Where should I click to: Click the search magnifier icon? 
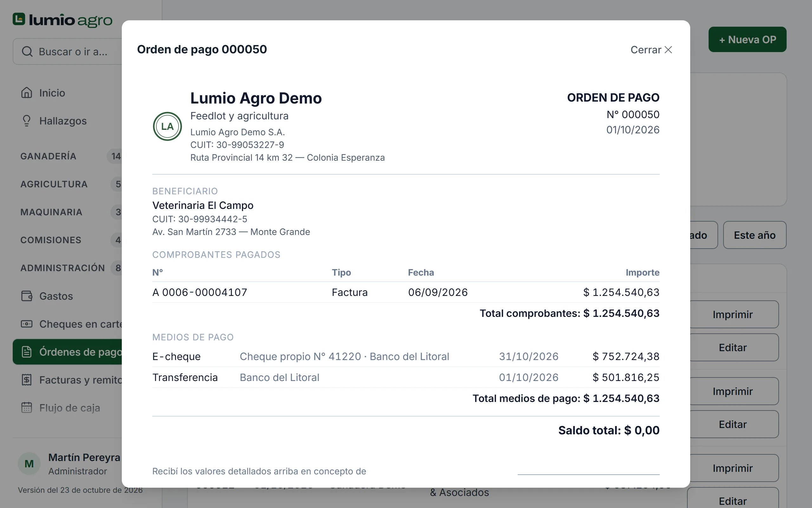(x=27, y=51)
